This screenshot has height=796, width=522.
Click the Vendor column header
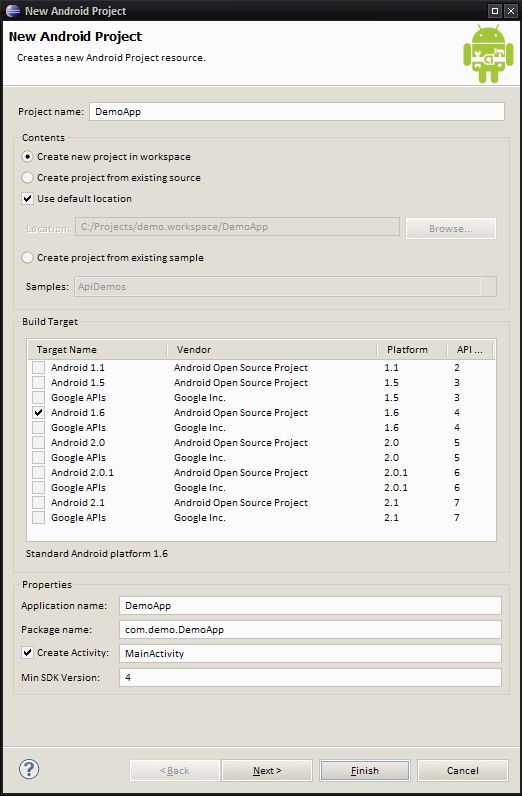tap(272, 350)
